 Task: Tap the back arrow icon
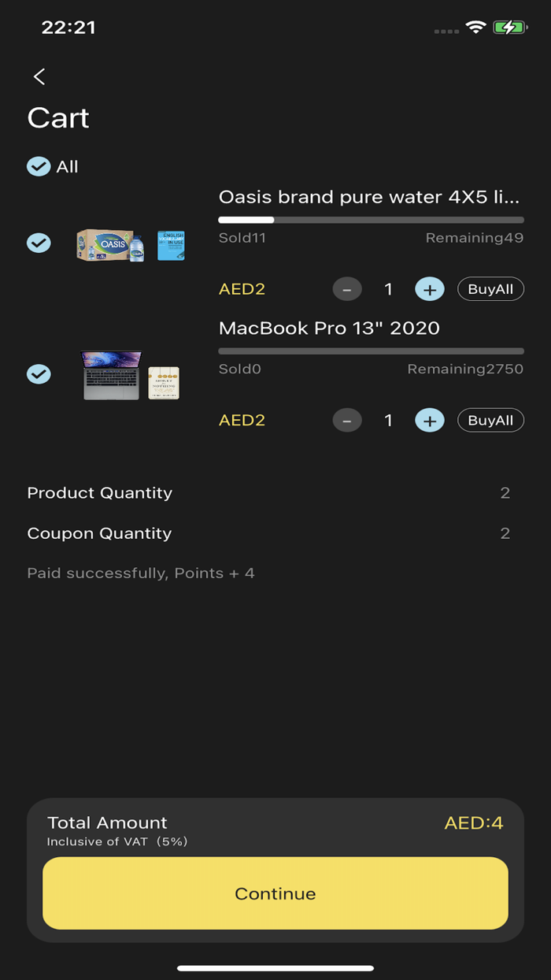pos(39,76)
